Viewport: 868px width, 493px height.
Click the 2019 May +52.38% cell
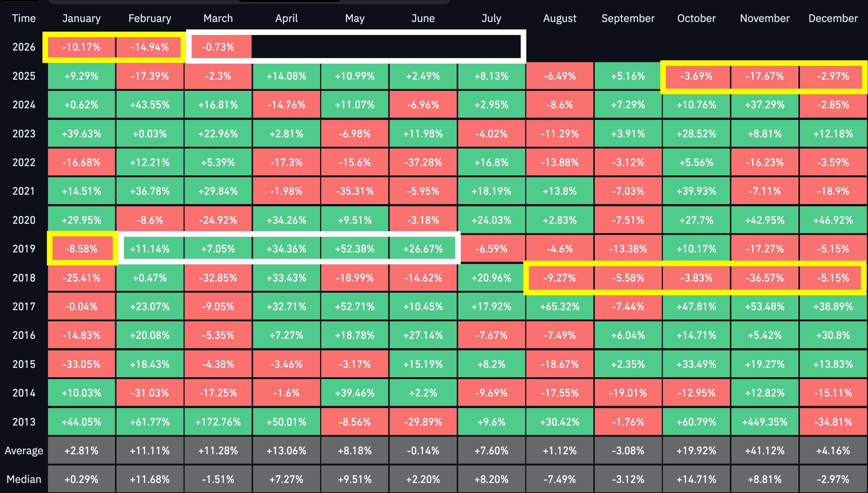pos(355,249)
